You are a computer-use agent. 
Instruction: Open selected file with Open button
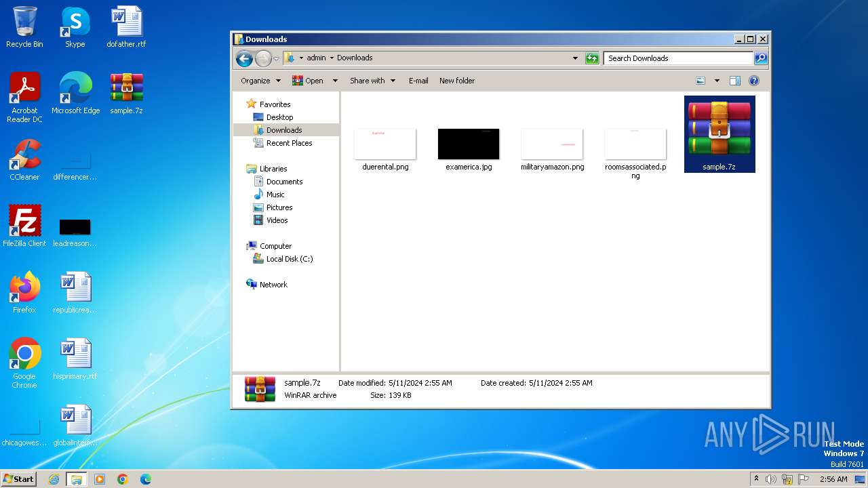[308, 81]
